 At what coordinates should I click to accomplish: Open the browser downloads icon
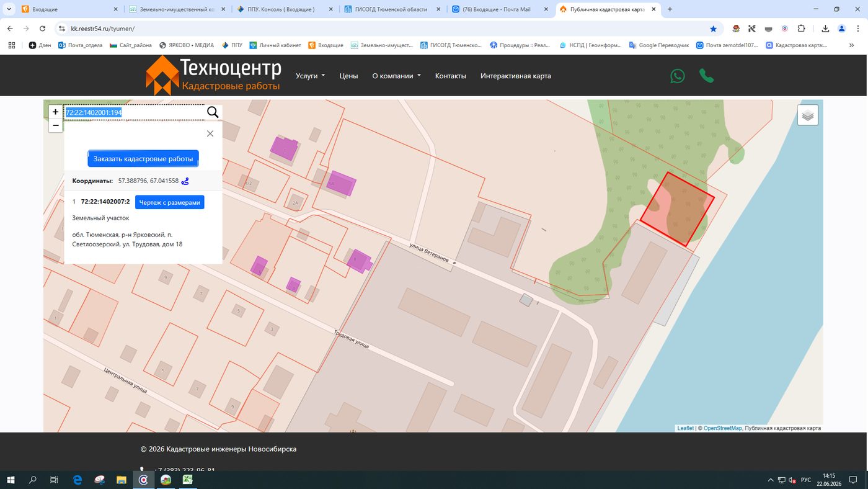tap(826, 29)
